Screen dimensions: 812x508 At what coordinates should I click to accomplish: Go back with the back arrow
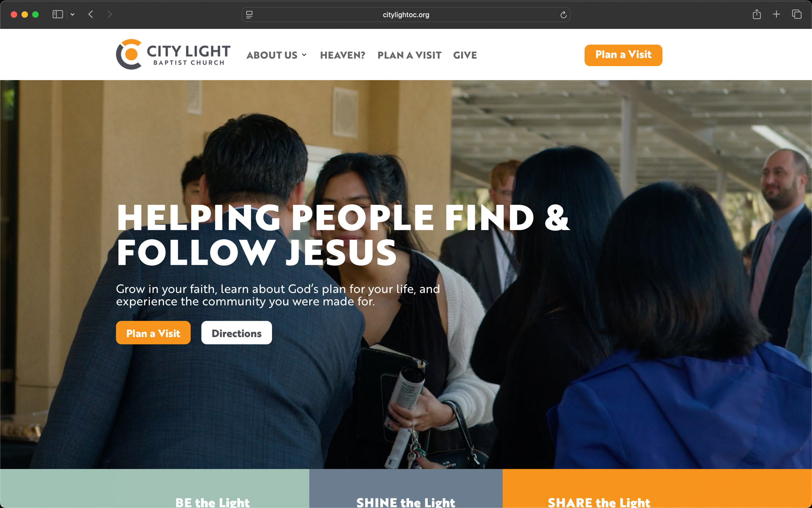[x=91, y=14]
